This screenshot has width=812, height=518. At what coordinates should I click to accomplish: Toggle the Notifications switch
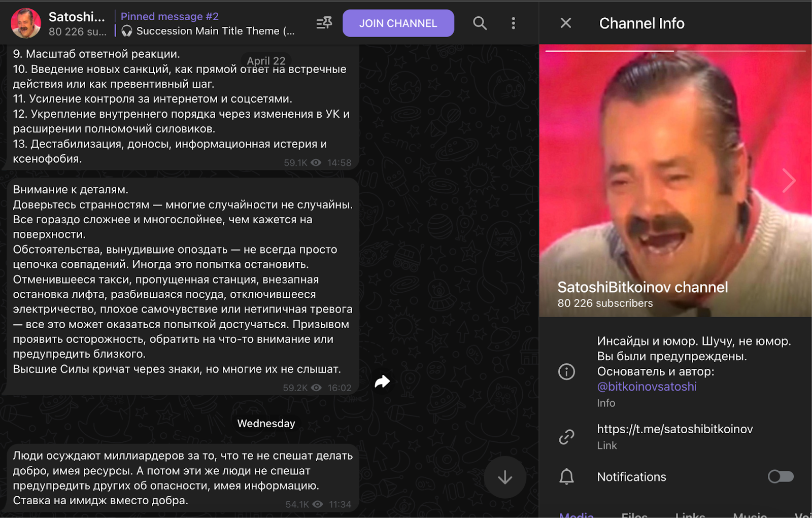pos(781,476)
